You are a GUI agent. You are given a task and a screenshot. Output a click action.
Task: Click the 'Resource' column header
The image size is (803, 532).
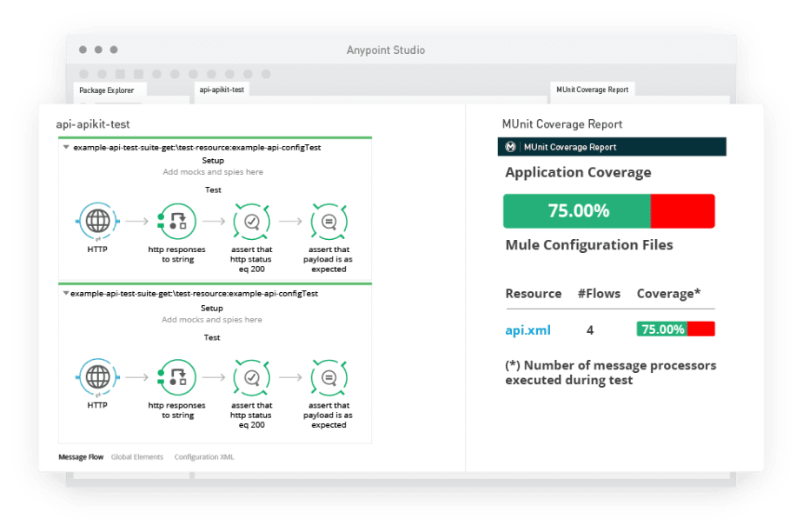pyautogui.click(x=534, y=294)
